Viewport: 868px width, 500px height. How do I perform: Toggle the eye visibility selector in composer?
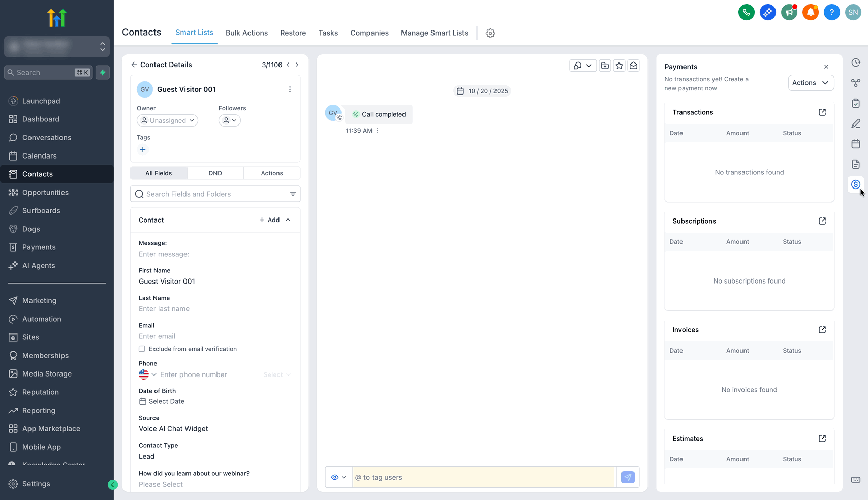tap(338, 477)
